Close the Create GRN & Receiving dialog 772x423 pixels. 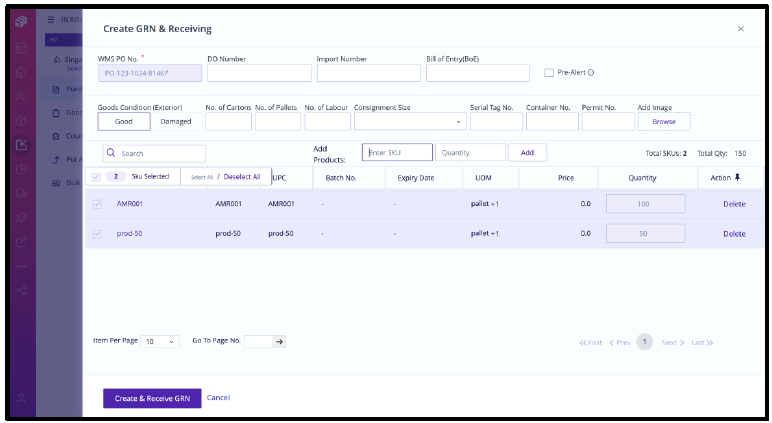(740, 29)
